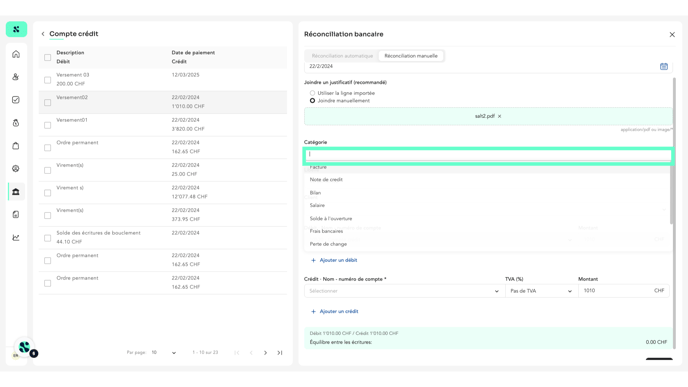Viewport: 688px width, 387px height.
Task: Open the shopping bag icon in sidebar
Action: pyautogui.click(x=16, y=146)
